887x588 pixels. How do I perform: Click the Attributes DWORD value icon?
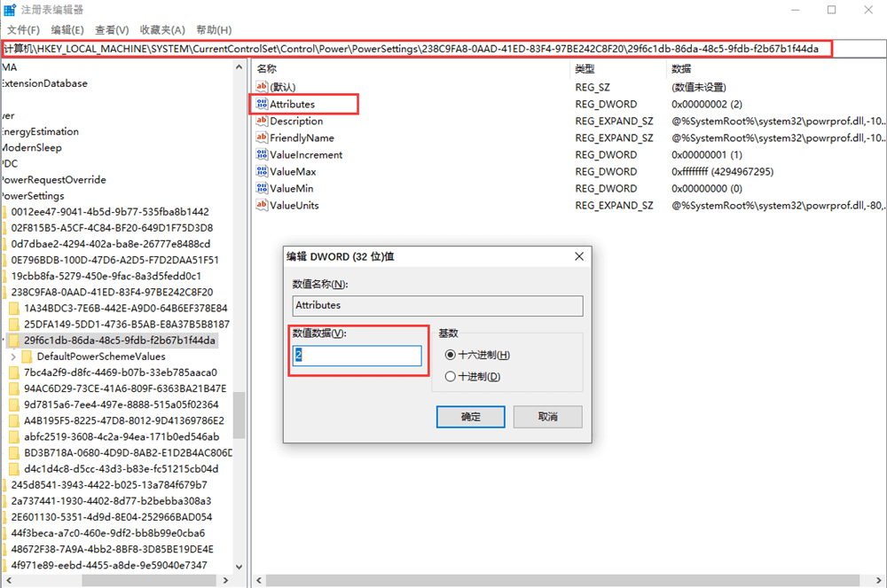262,104
